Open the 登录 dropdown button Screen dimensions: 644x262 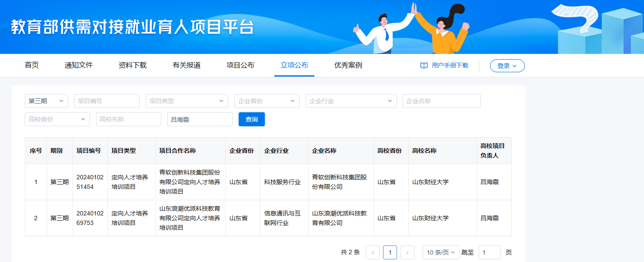pos(507,66)
